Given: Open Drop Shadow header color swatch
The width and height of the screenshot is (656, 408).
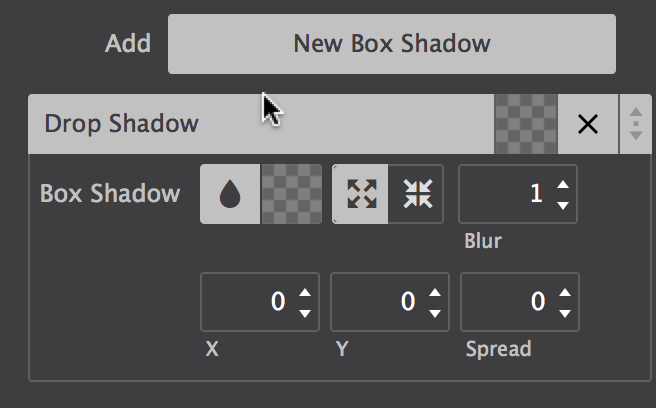Looking at the screenshot, I should point(526,124).
